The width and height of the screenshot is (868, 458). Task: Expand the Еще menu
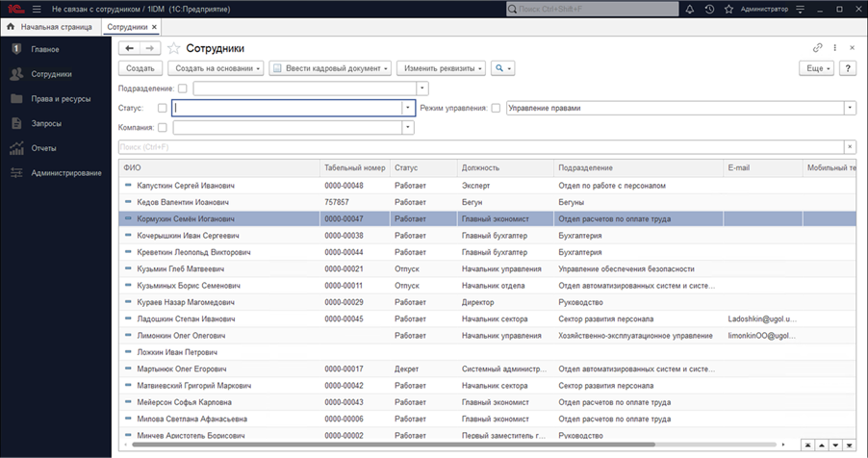pos(816,68)
